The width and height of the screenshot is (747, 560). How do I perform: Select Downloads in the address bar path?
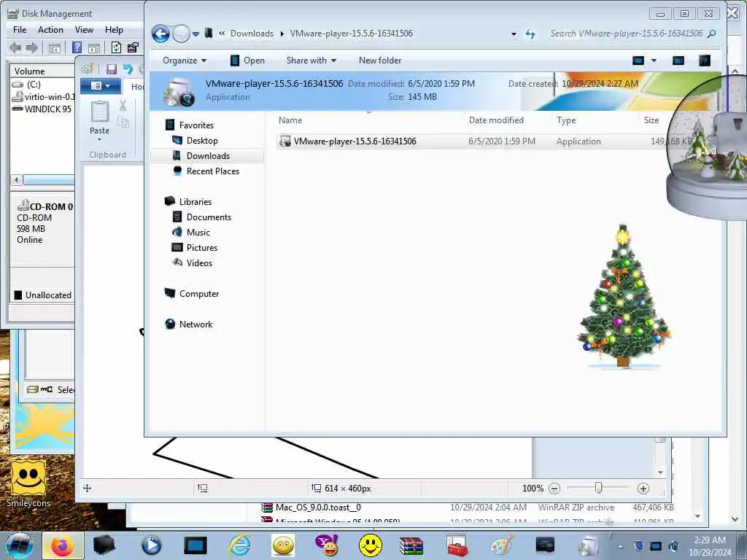pos(252,34)
